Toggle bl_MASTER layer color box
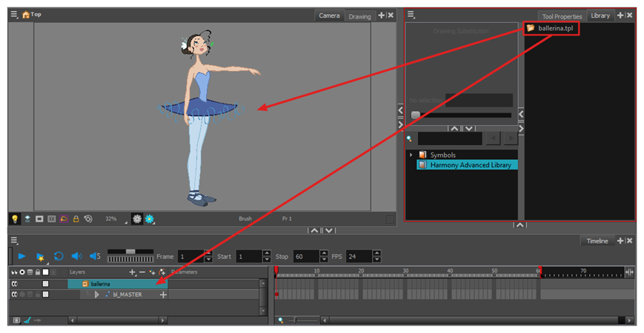The image size is (644, 333). point(45,295)
